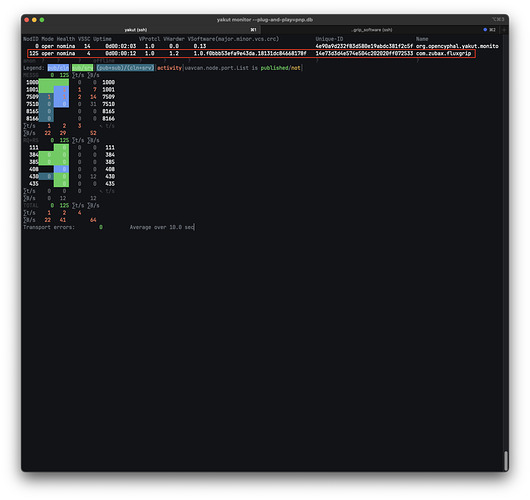Click the green cell for subject 1000

(54, 82)
